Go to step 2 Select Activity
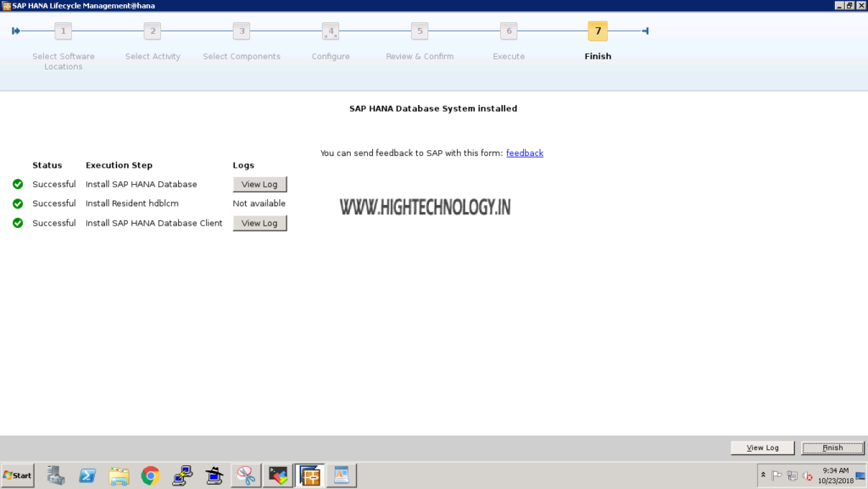 coord(153,31)
